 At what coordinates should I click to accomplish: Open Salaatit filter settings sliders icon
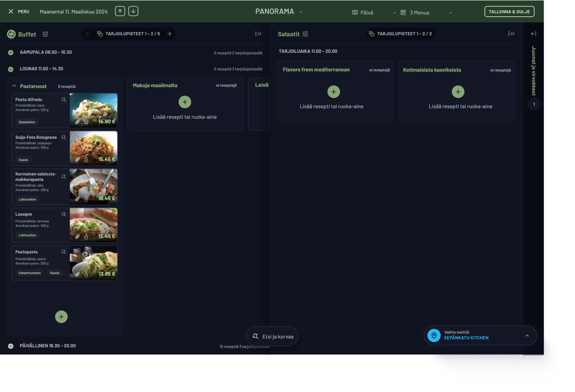click(305, 34)
